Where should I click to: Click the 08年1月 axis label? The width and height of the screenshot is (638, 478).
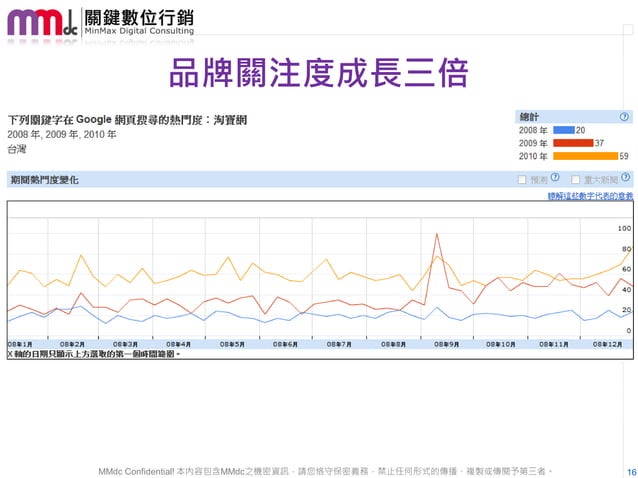20,345
